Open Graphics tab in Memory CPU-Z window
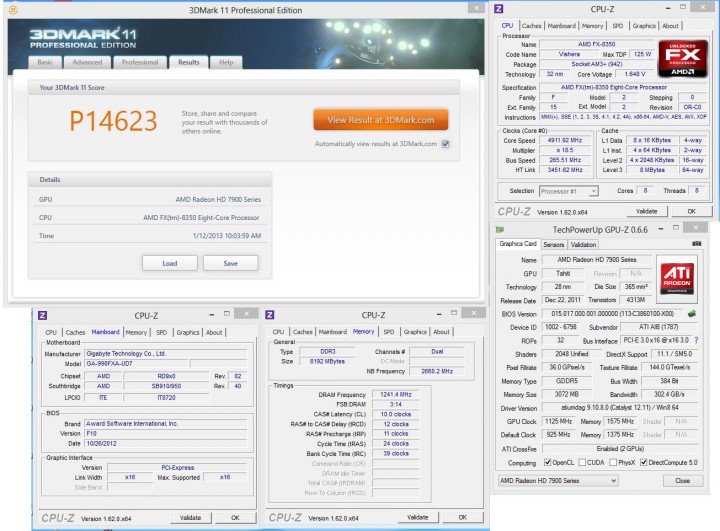The width and height of the screenshot is (720, 531). [415, 332]
